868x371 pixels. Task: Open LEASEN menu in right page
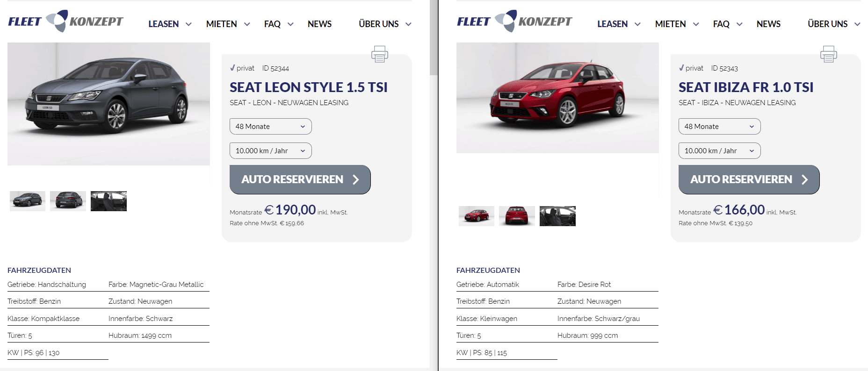(613, 24)
